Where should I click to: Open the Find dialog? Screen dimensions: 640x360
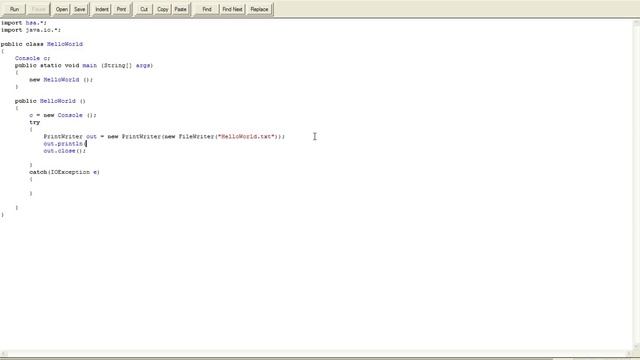207,9
